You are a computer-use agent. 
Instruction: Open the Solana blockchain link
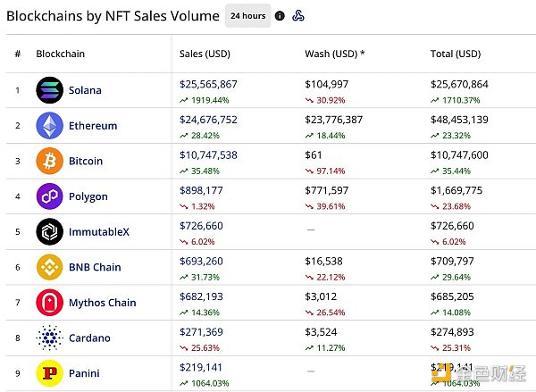(85, 90)
